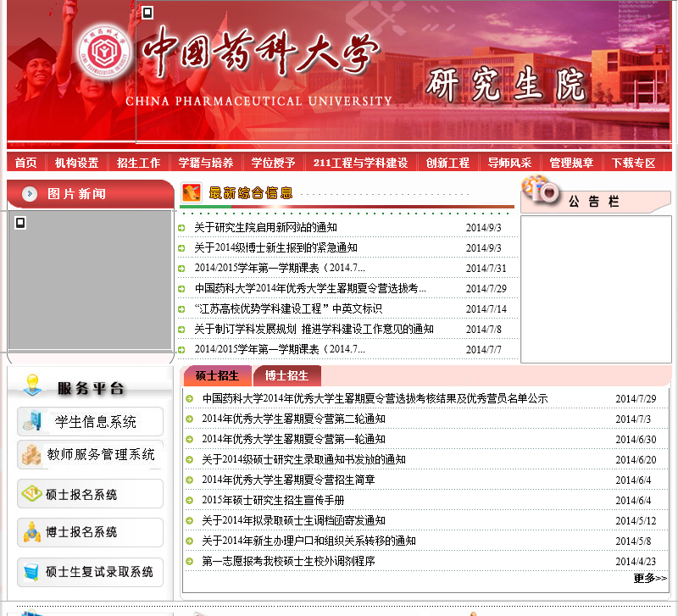This screenshot has width=678, height=616.
Task: Go to 创新工程 section
Action: [447, 163]
